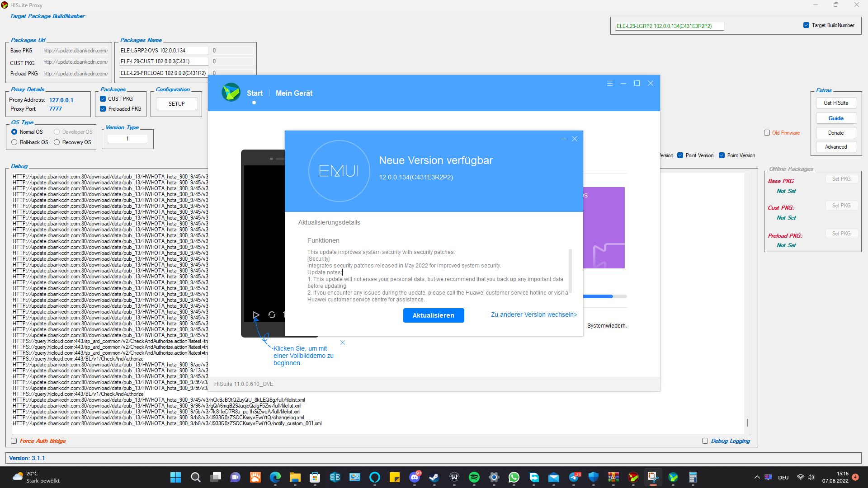Enable Force Auth Bridge checkbox
The width and height of the screenshot is (868, 488).
(14, 441)
